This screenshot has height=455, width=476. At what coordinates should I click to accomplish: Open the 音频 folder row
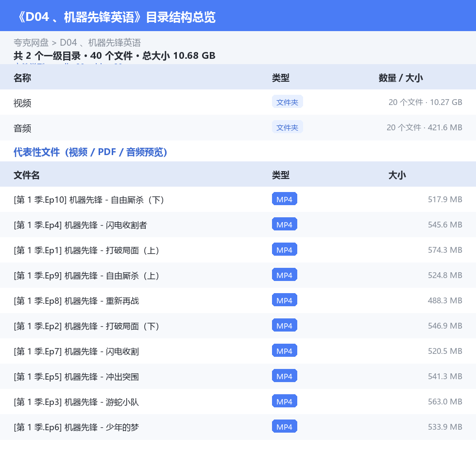click(238, 127)
